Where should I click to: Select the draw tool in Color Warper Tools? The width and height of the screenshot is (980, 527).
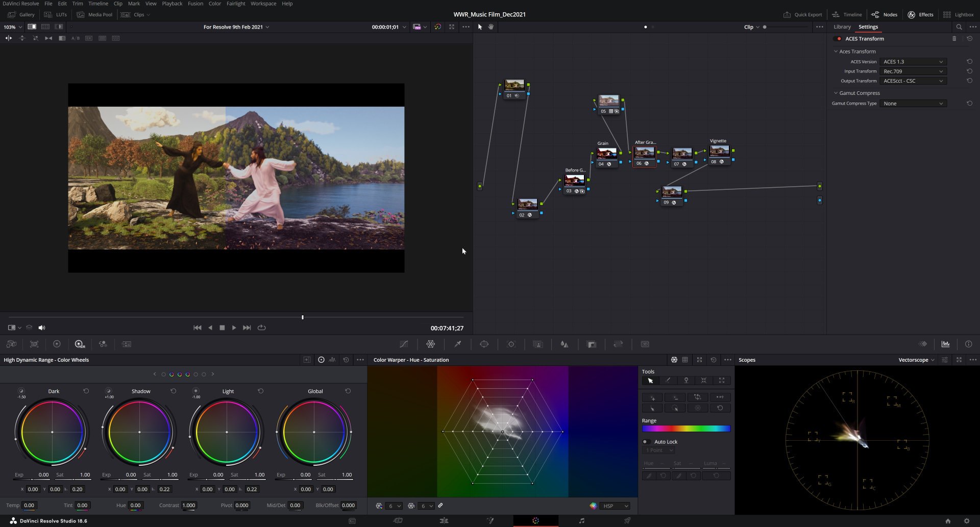(668, 381)
